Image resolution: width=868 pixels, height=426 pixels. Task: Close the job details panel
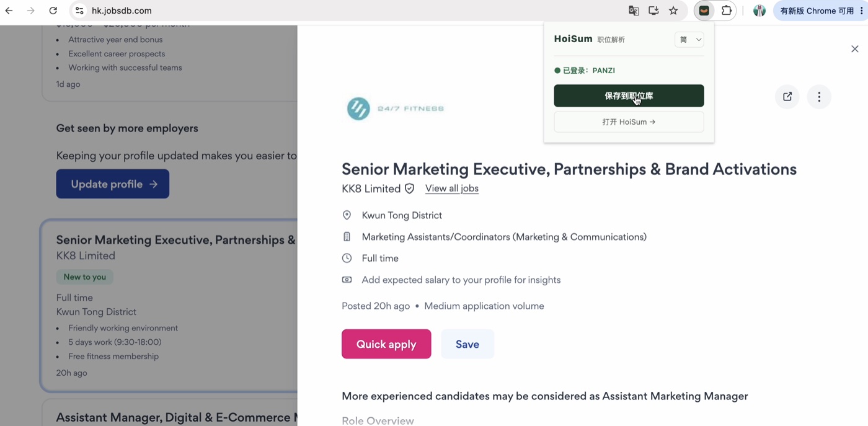pos(855,49)
